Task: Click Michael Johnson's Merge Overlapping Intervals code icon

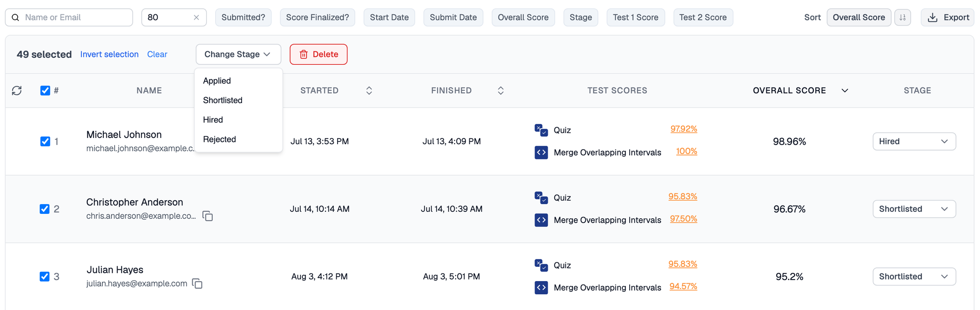Action: (541, 153)
